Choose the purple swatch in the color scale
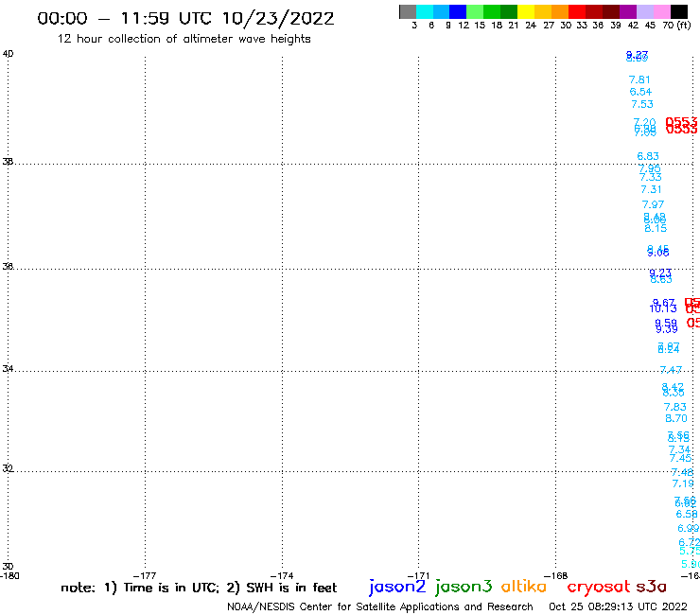This screenshot has height=615, width=700. [x=628, y=11]
